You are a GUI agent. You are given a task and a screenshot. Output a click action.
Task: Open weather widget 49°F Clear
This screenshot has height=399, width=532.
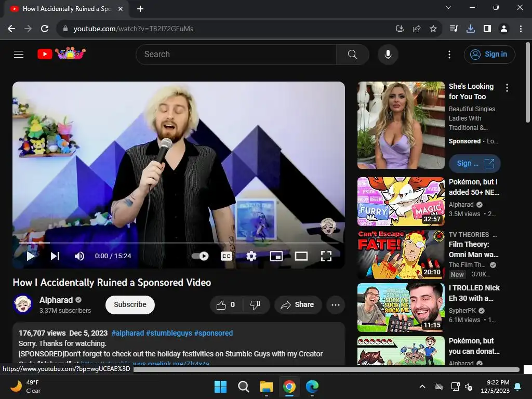tap(25, 387)
